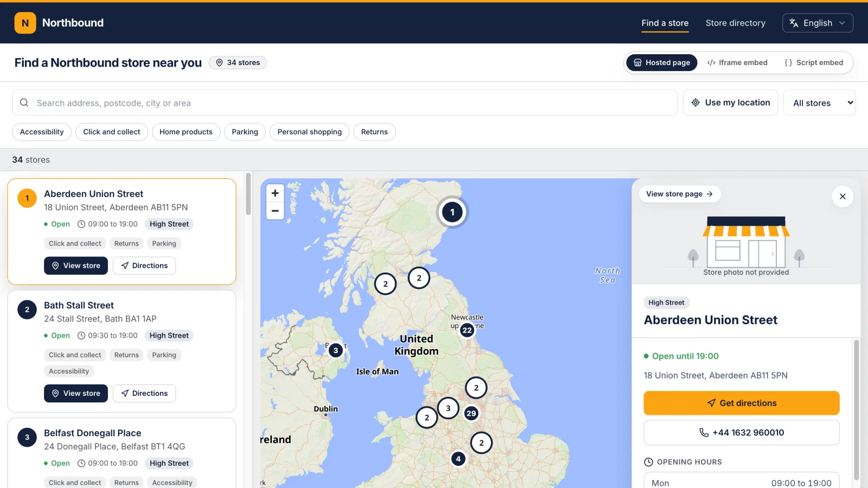Click the number 1 badge on Aberdeen card

pos(27,198)
